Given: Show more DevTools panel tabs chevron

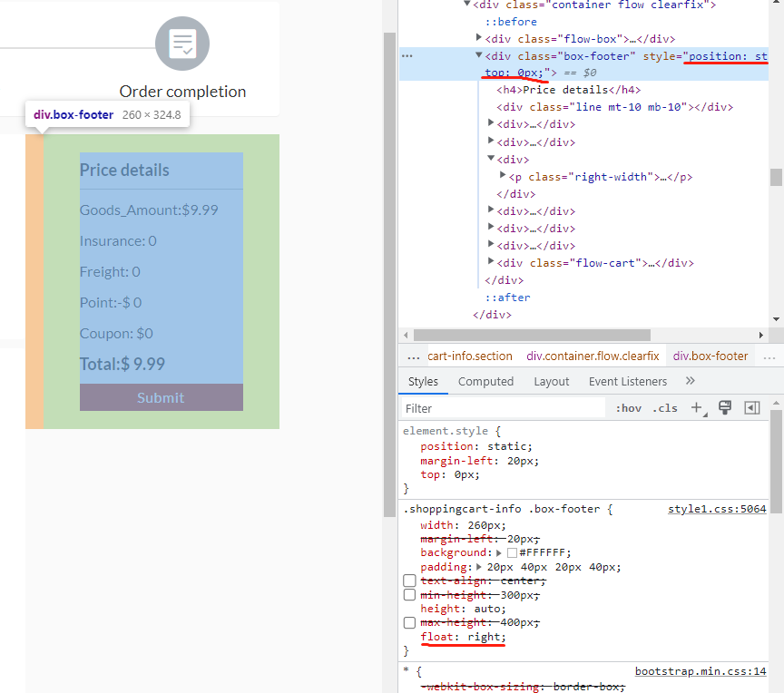Looking at the screenshot, I should coord(690,381).
